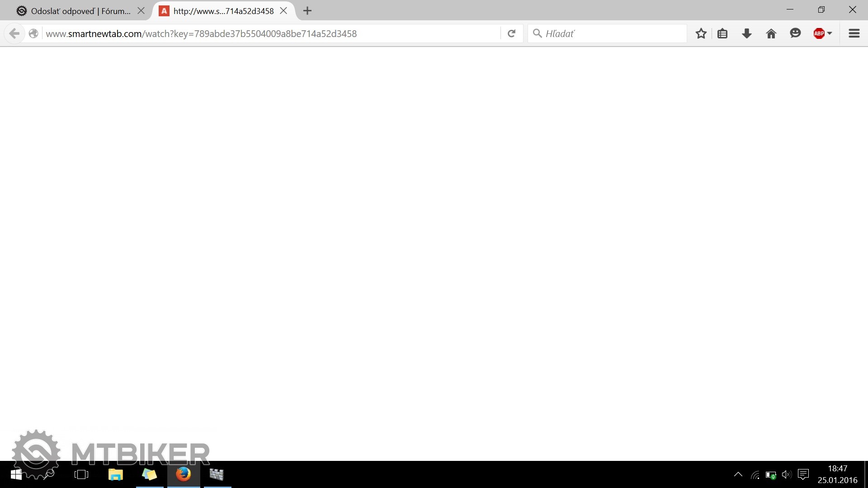868x488 pixels.
Task: Click the smartnewtab.com address bar
Action: coord(271,33)
